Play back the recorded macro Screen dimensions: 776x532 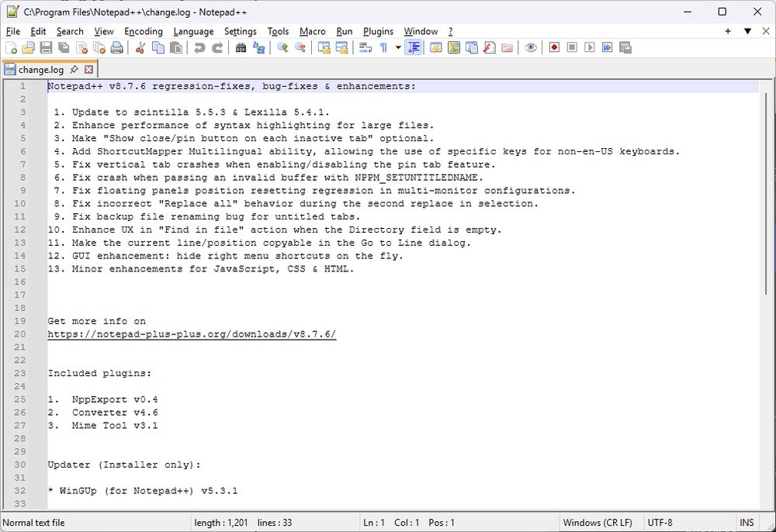(590, 47)
